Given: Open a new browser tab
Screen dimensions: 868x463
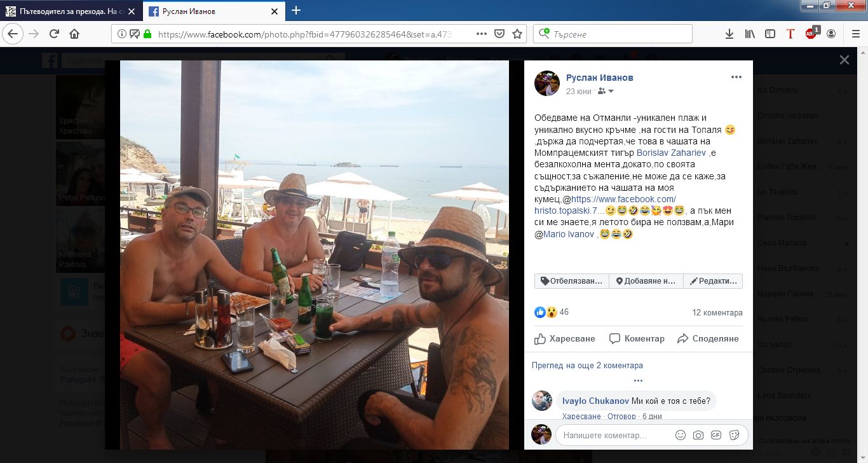Looking at the screenshot, I should tap(295, 11).
